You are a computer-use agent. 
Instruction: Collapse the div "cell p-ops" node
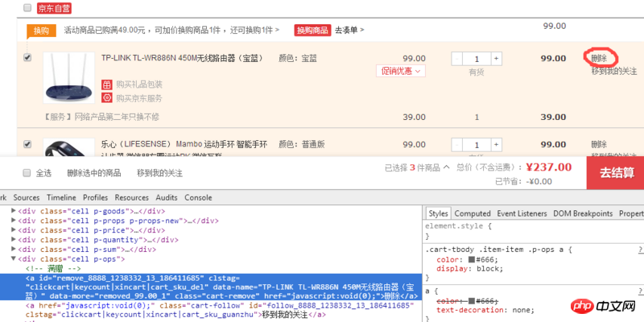(x=14, y=258)
